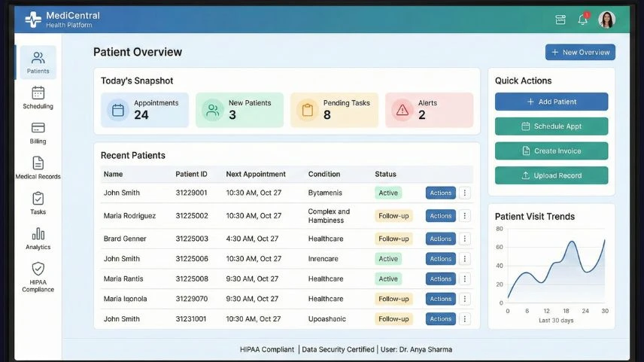
Task: Click patient ID 31225008
Action: tap(192, 278)
